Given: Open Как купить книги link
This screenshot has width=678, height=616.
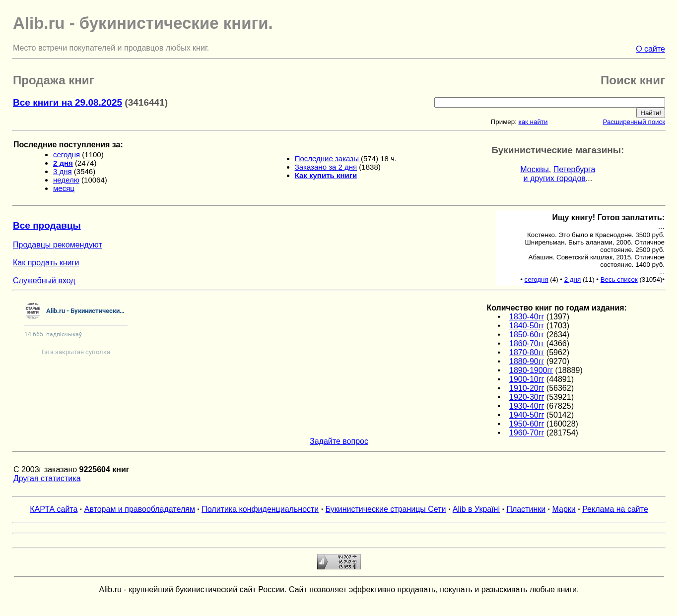Looking at the screenshot, I should [326, 176].
